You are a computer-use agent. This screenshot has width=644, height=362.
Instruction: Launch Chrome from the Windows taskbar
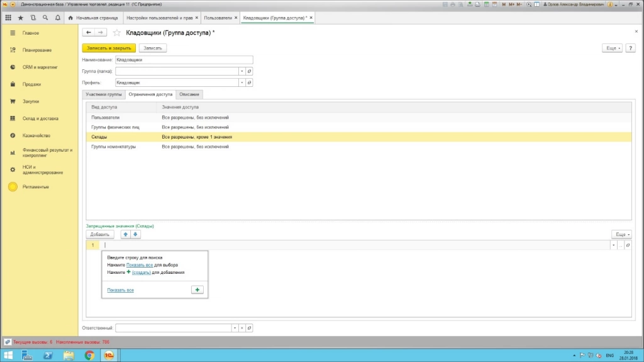click(x=89, y=355)
